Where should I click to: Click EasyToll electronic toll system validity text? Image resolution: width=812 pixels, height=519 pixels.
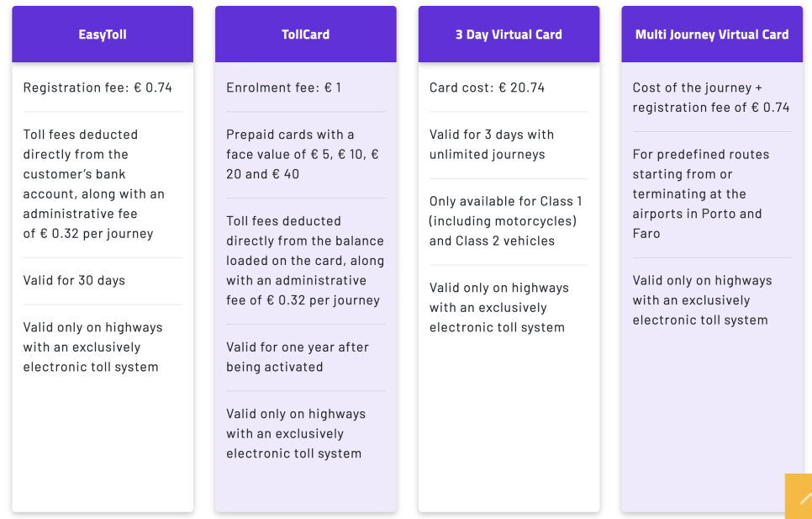92,347
